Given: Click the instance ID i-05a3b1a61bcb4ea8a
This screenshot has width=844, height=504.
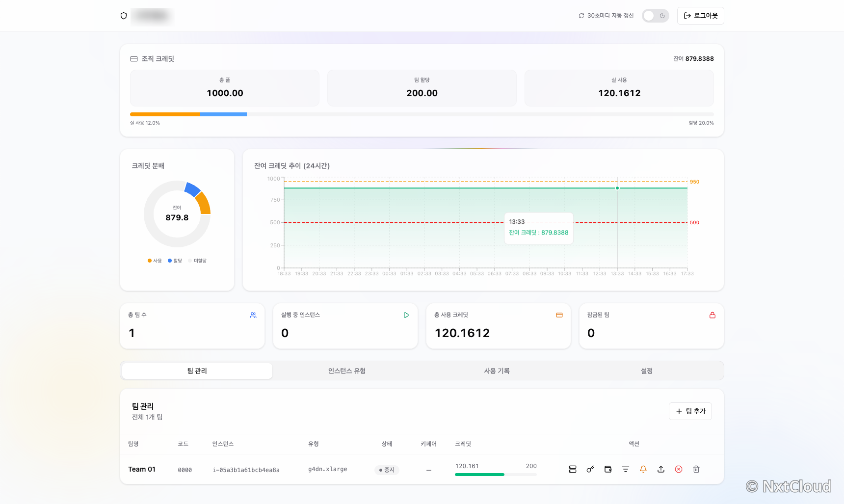Looking at the screenshot, I should pos(246,470).
